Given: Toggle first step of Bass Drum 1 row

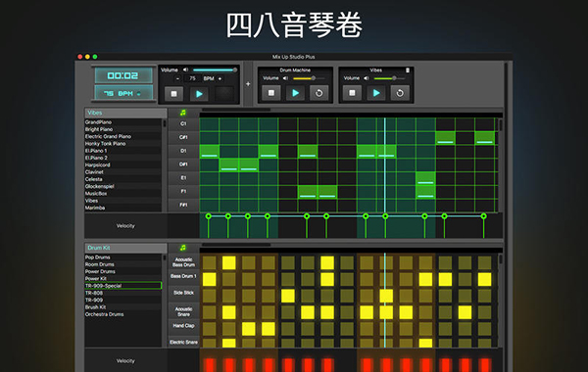Looking at the screenshot, I should [210, 279].
